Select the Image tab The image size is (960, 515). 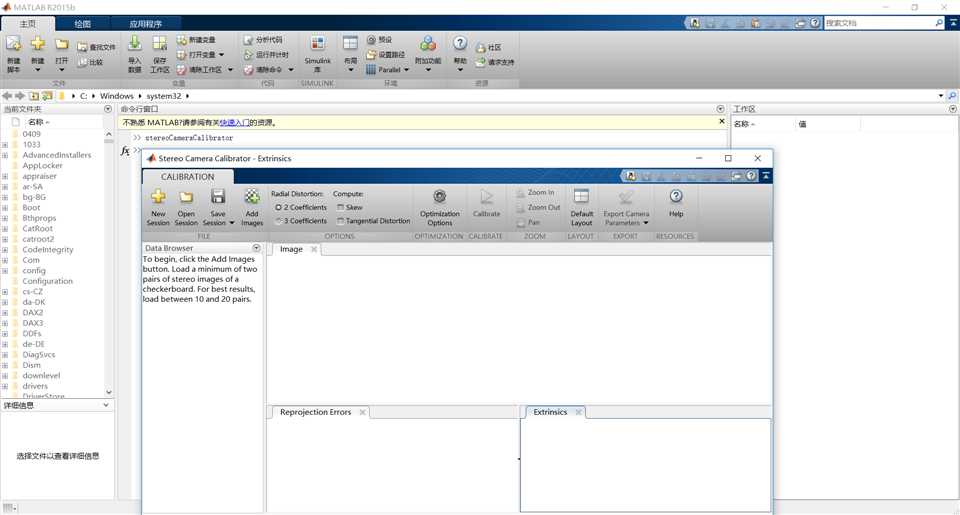[291, 249]
